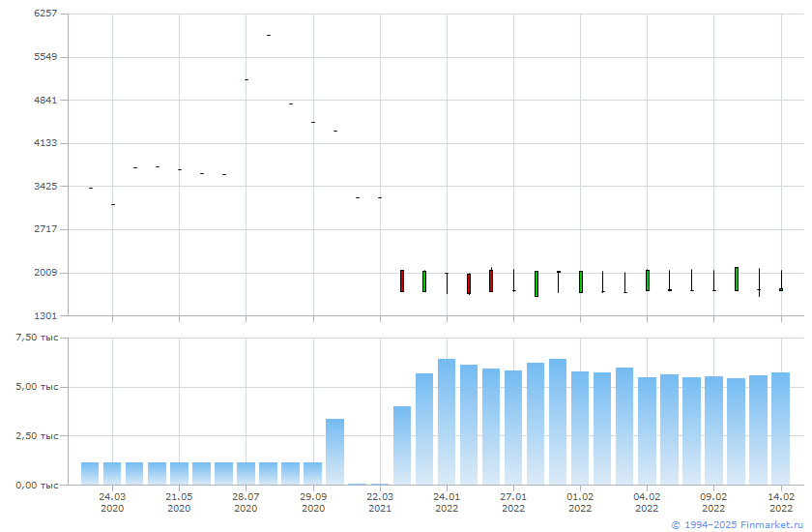Screen dimensions: 812x532
Task: Click the 24.03 2020 date label
Action: tap(112, 502)
